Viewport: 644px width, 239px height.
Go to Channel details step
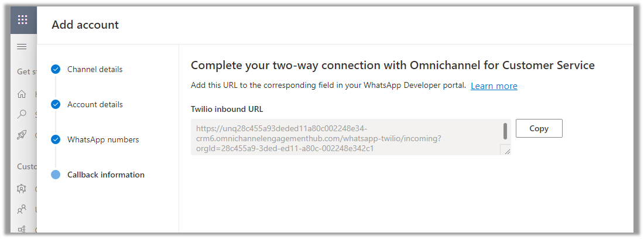coord(95,69)
